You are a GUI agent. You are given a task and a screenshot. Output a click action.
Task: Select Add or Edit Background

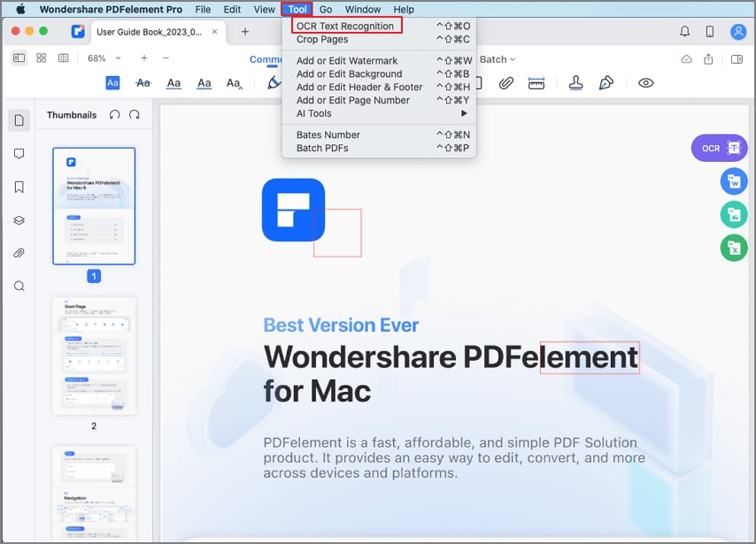379,73
